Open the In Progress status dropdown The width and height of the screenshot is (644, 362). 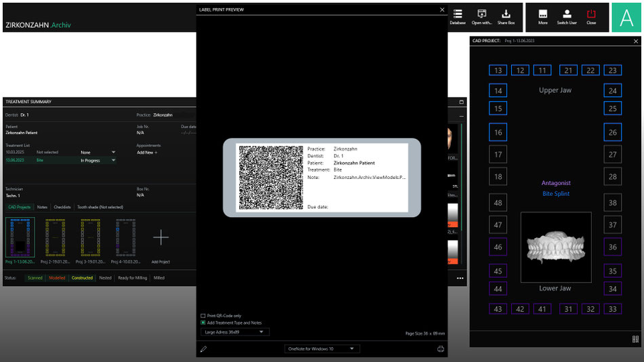click(98, 161)
